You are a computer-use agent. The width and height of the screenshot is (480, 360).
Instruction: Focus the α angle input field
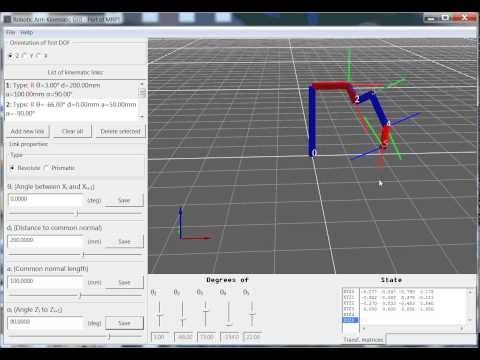click(x=45, y=322)
